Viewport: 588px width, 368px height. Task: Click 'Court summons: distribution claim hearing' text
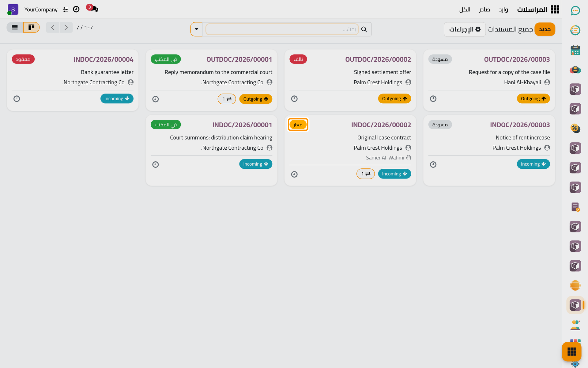click(221, 138)
